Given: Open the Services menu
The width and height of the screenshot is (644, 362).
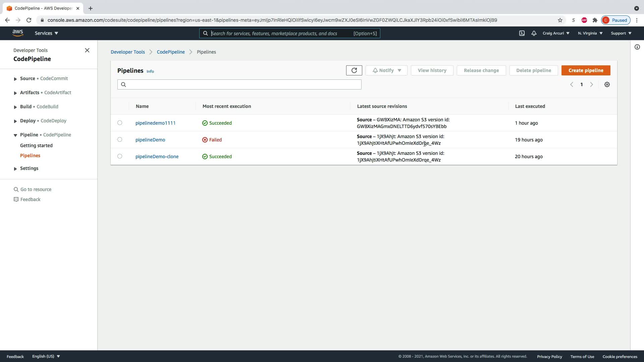Looking at the screenshot, I should pyautogui.click(x=46, y=33).
